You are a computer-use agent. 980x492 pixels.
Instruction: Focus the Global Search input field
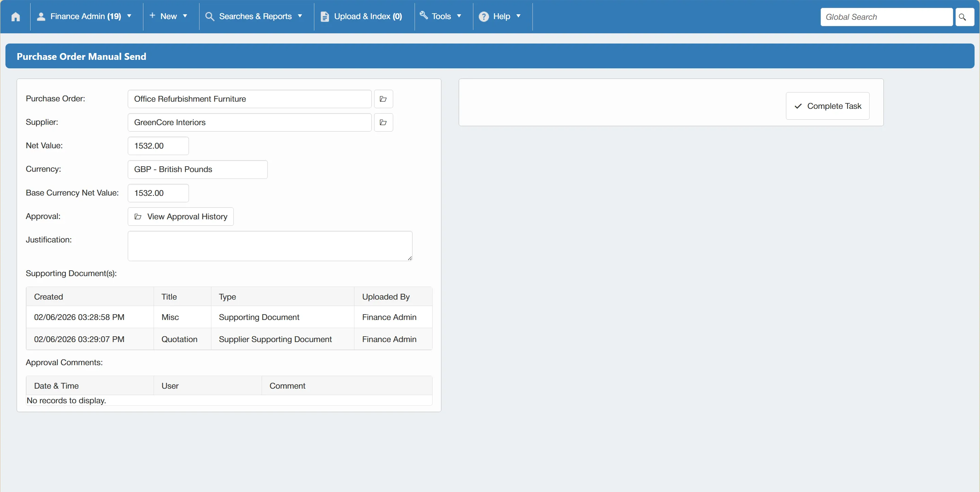887,17
